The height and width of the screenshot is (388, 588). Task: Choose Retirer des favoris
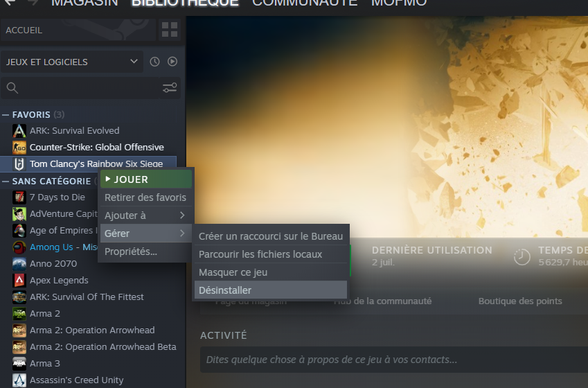pos(145,197)
